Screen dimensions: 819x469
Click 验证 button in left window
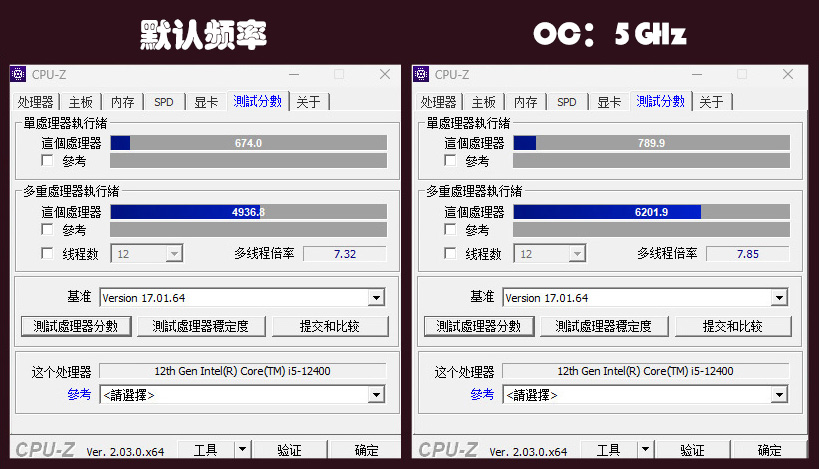click(289, 450)
